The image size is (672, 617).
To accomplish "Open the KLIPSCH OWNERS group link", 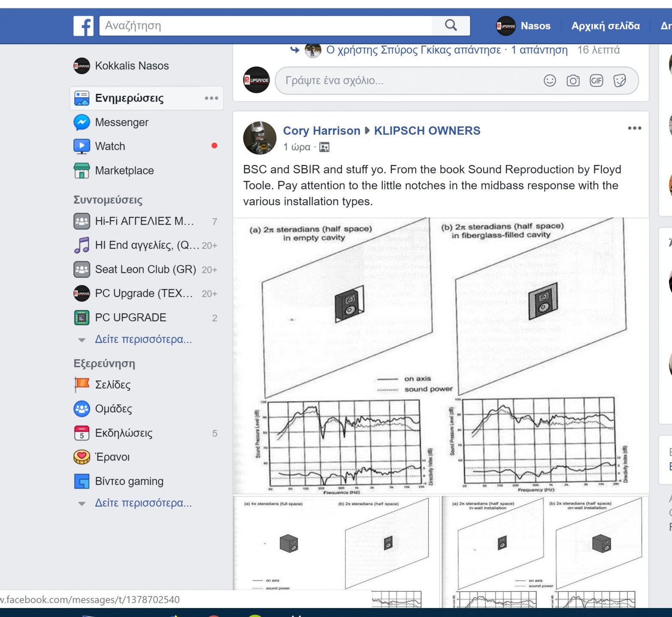I will pyautogui.click(x=427, y=131).
